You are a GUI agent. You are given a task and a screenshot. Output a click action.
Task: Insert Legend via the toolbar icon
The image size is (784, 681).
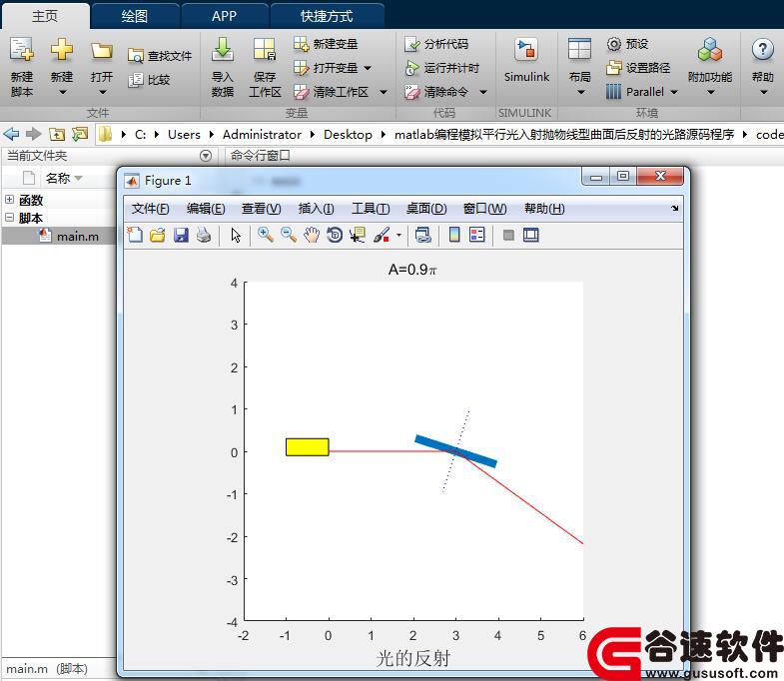click(x=477, y=235)
